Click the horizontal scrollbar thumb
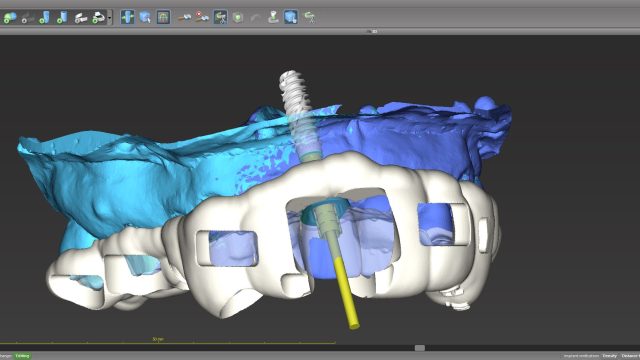 point(420,348)
